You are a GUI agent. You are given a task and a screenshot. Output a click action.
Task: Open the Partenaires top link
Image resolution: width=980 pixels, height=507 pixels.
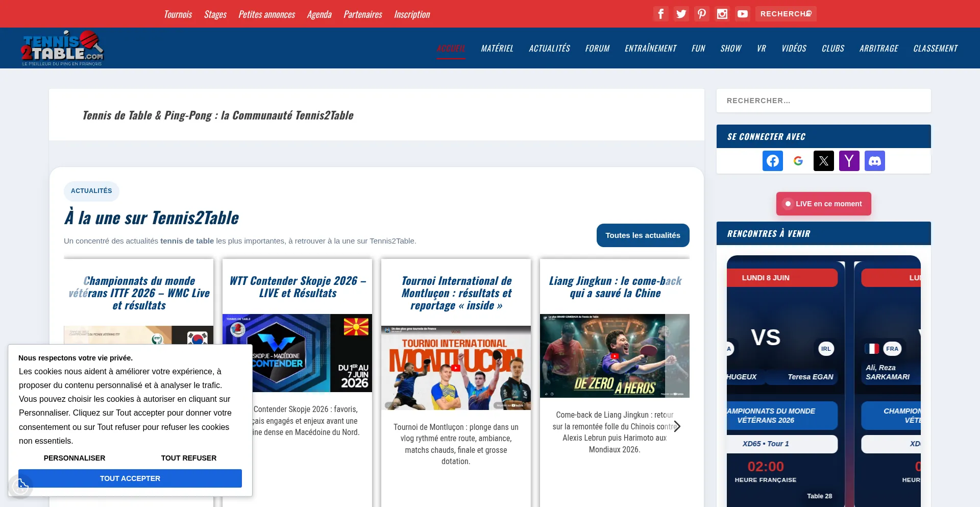click(363, 14)
